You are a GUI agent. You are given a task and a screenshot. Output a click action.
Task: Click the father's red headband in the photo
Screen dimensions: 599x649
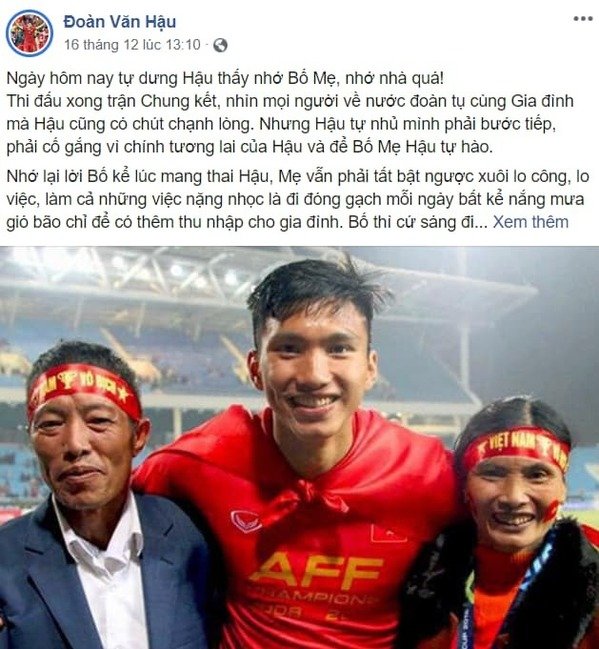pos(85,389)
